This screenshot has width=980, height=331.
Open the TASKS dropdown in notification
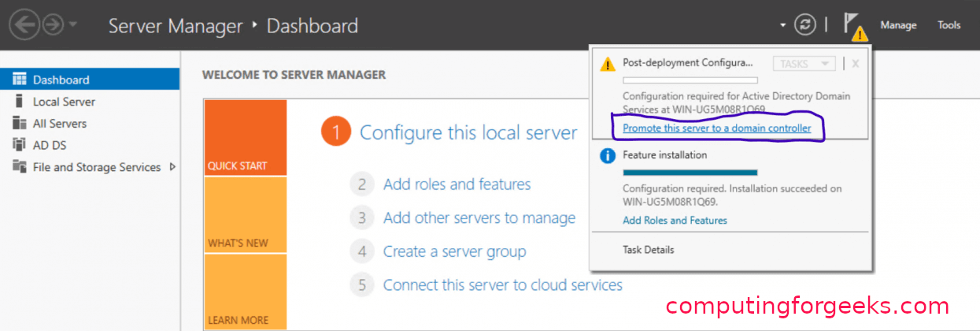pyautogui.click(x=804, y=64)
